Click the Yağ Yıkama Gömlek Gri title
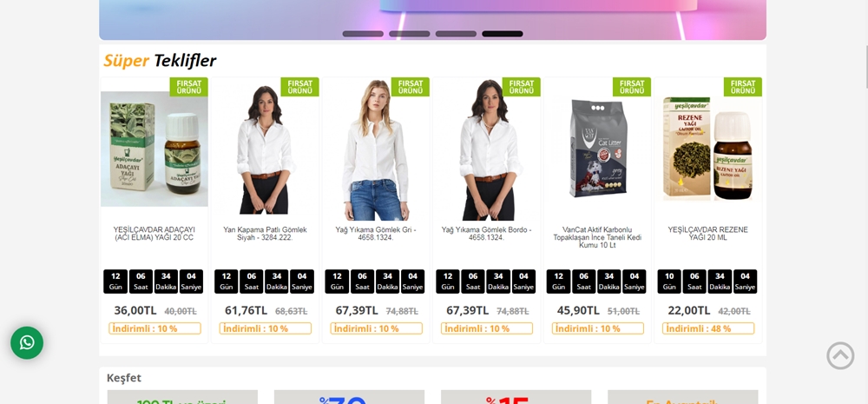Viewport: 868px width, 404px height. (376, 234)
